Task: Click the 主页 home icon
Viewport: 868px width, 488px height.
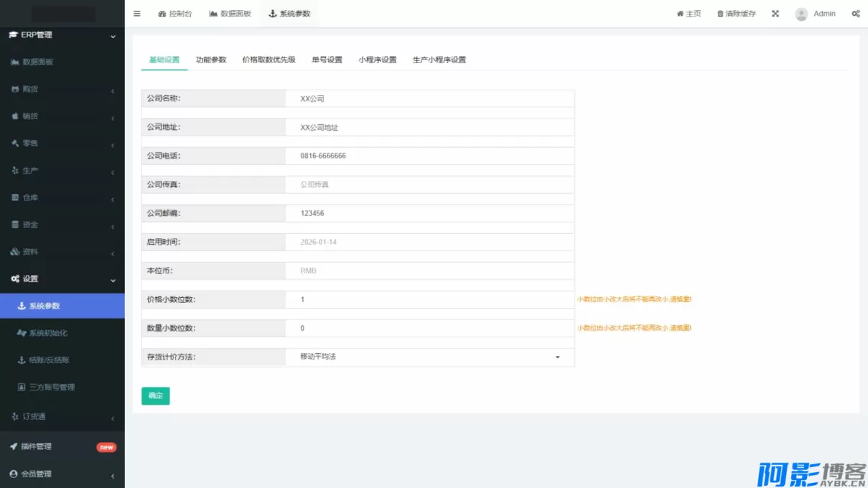Action: tap(680, 14)
